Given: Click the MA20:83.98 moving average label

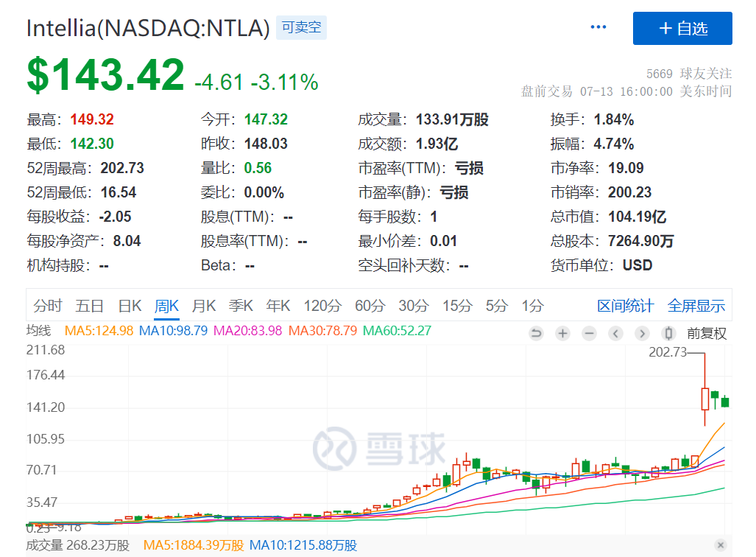Looking at the screenshot, I should point(248,331).
